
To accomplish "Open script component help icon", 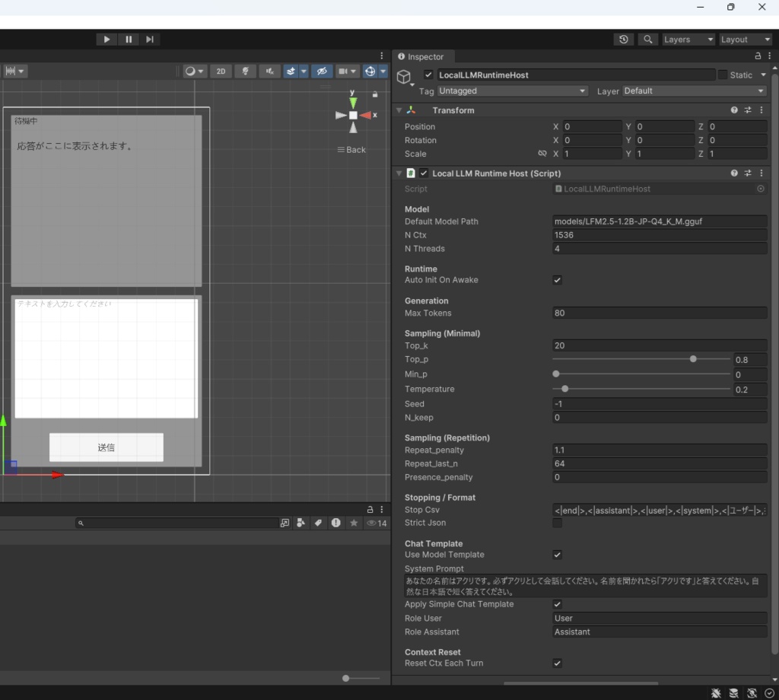I will 734,173.
